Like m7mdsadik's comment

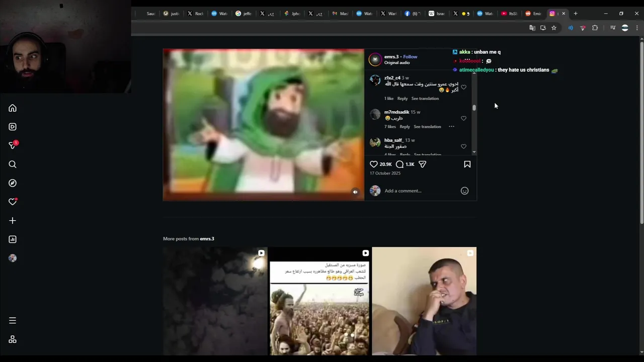click(464, 118)
